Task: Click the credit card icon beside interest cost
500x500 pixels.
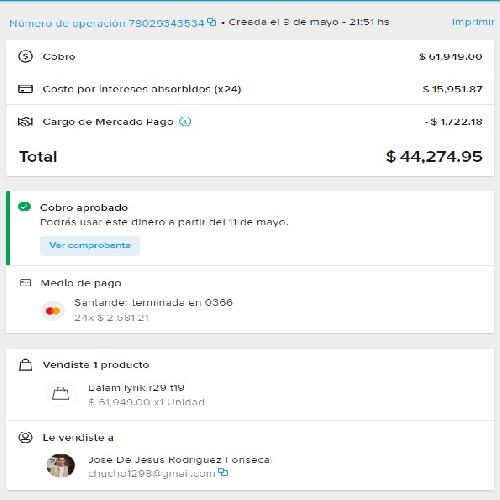Action: tap(25, 89)
